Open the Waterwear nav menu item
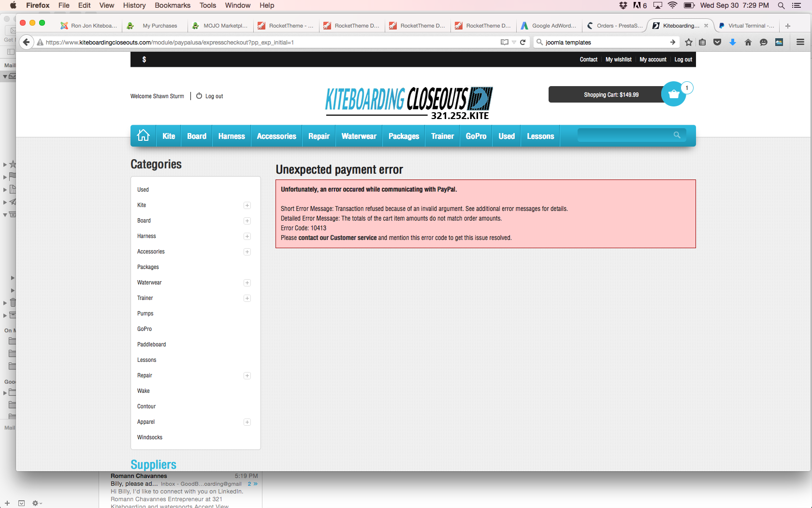This screenshot has height=508, width=812. (359, 136)
